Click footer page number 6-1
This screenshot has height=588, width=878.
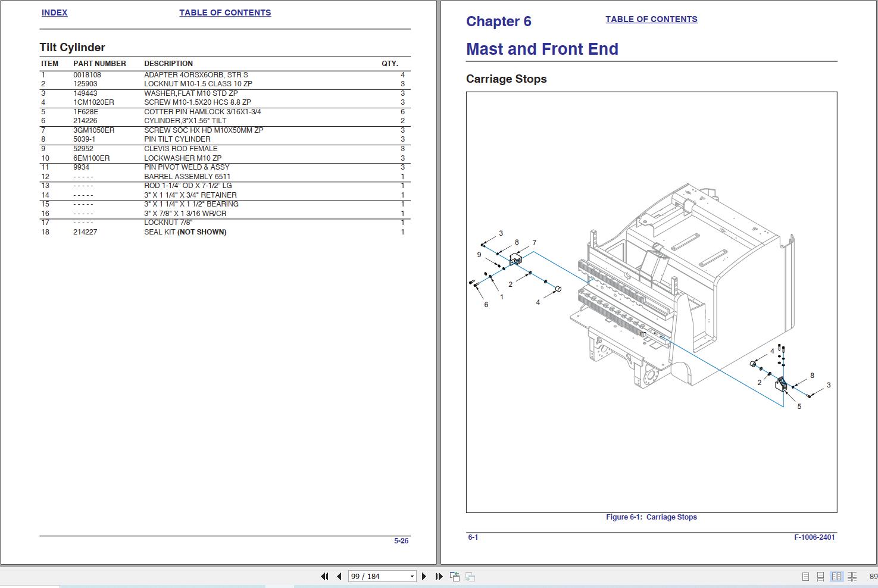[x=473, y=537]
